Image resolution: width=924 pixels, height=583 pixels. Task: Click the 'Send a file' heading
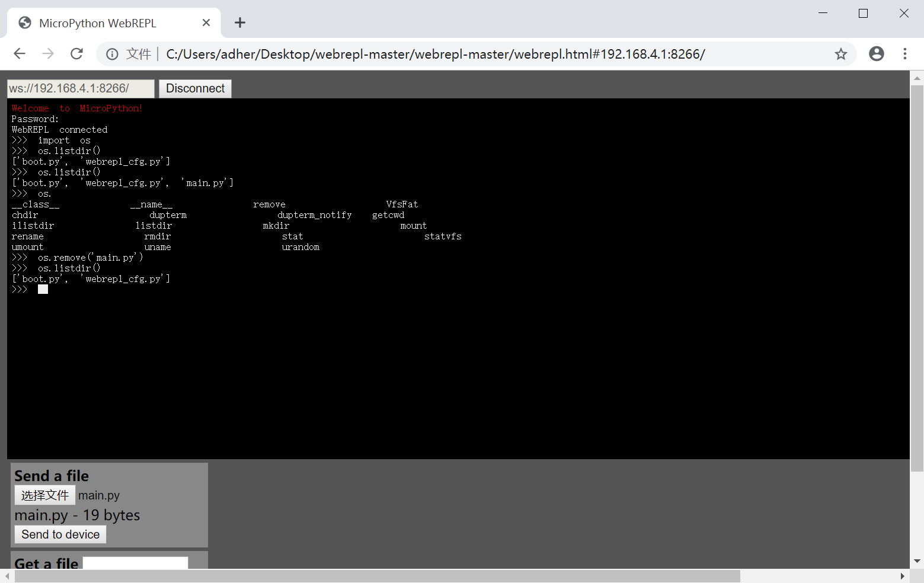(52, 476)
